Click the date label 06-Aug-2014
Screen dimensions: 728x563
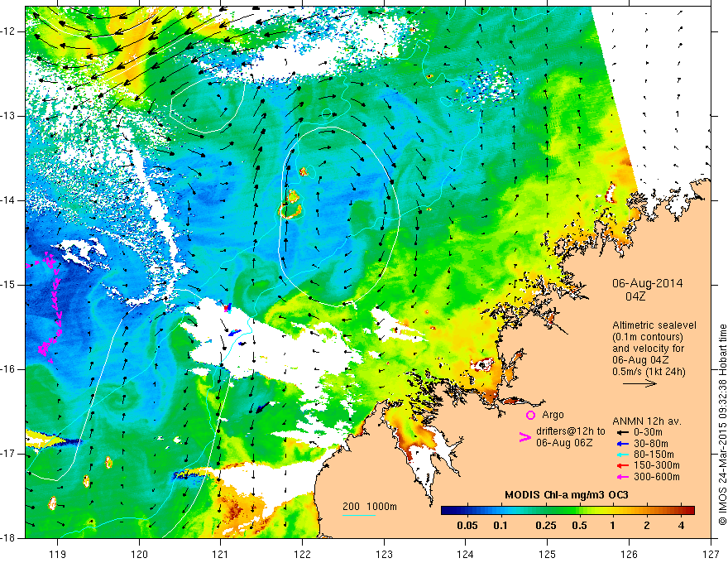coord(647,283)
